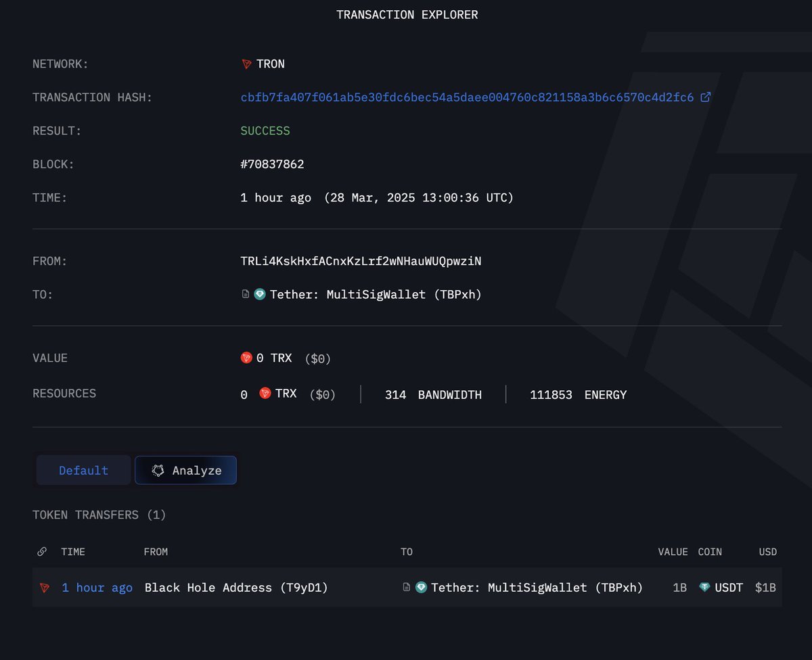Click the TRANSACTION HASH: label
The image size is (812, 660).
[x=93, y=97]
